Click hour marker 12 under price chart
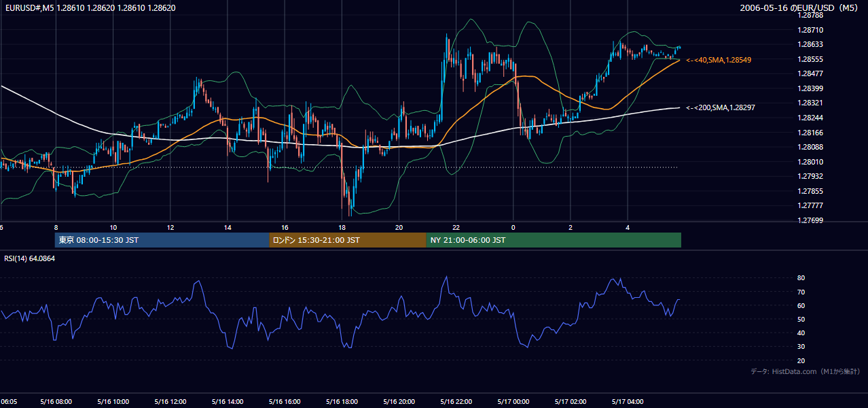 click(170, 228)
